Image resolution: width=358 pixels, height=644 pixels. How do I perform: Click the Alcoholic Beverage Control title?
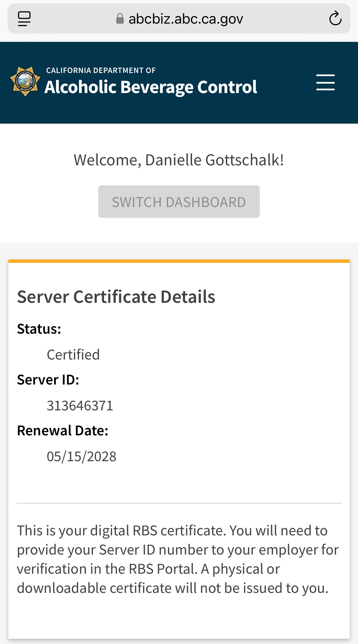coord(151,87)
